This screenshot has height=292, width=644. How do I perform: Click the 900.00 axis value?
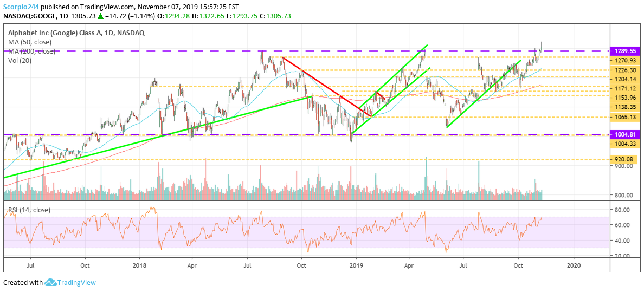click(x=623, y=166)
